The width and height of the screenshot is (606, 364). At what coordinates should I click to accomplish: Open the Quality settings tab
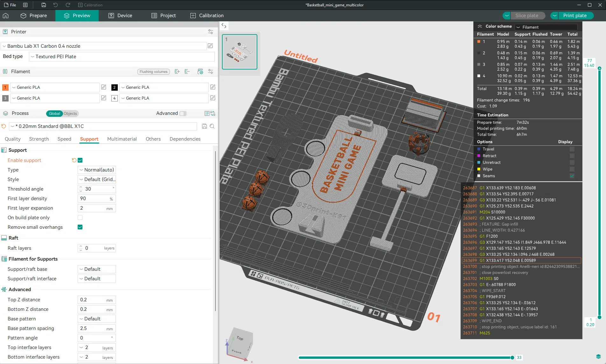pyautogui.click(x=13, y=139)
